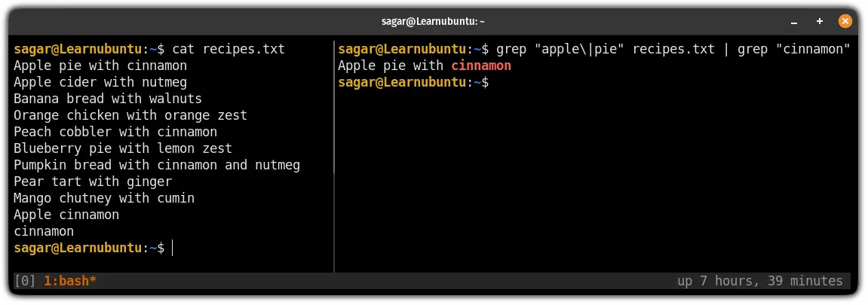Click the window title sagar@Learnubuntu: ~
The image size is (868, 305).
434,22
